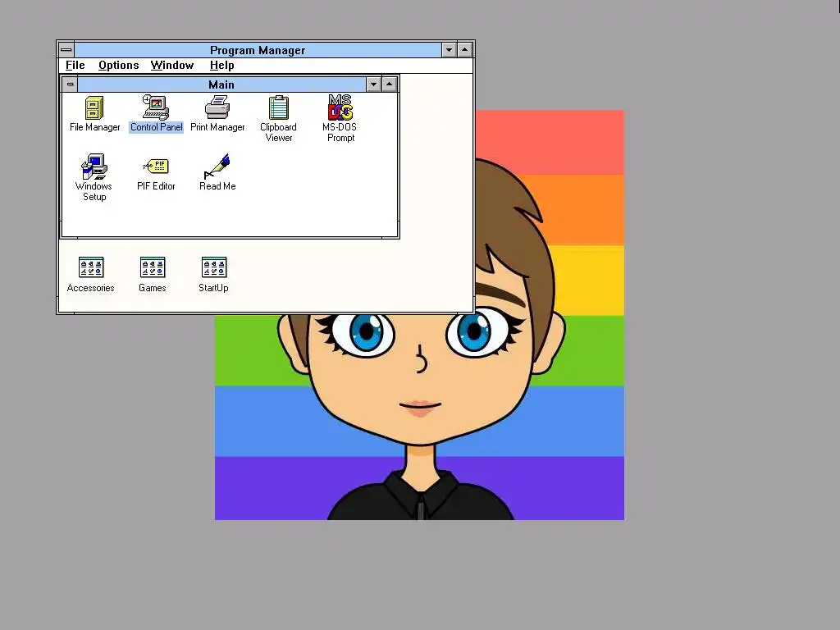Maximize the Program Manager window

pos(465,50)
